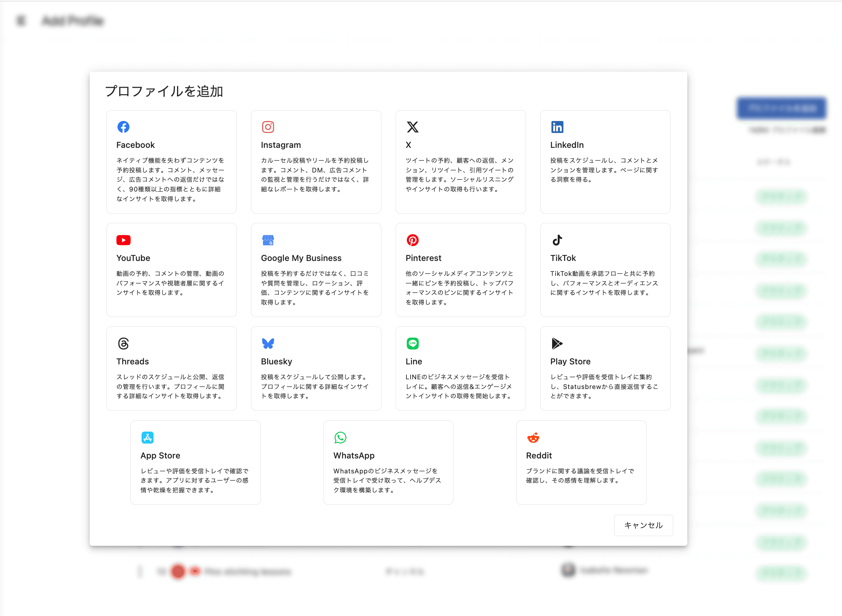
Task: Select the Instagram camera icon
Action: [x=268, y=127]
